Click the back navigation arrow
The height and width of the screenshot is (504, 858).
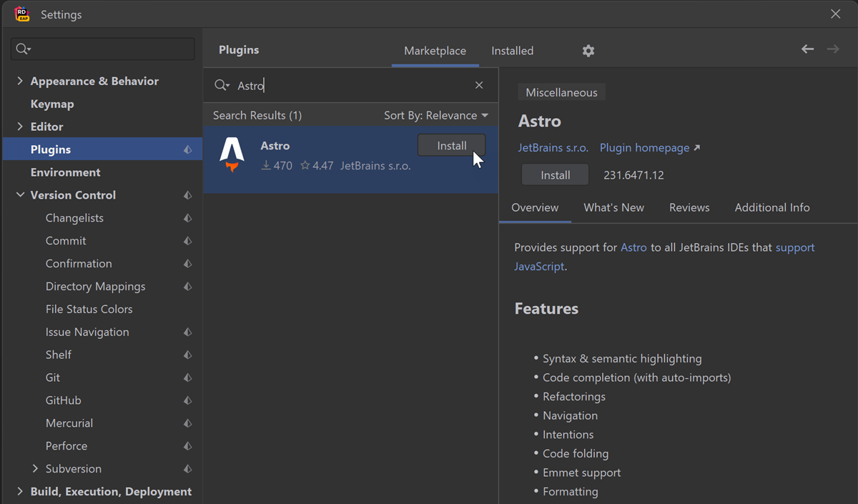[x=807, y=49]
